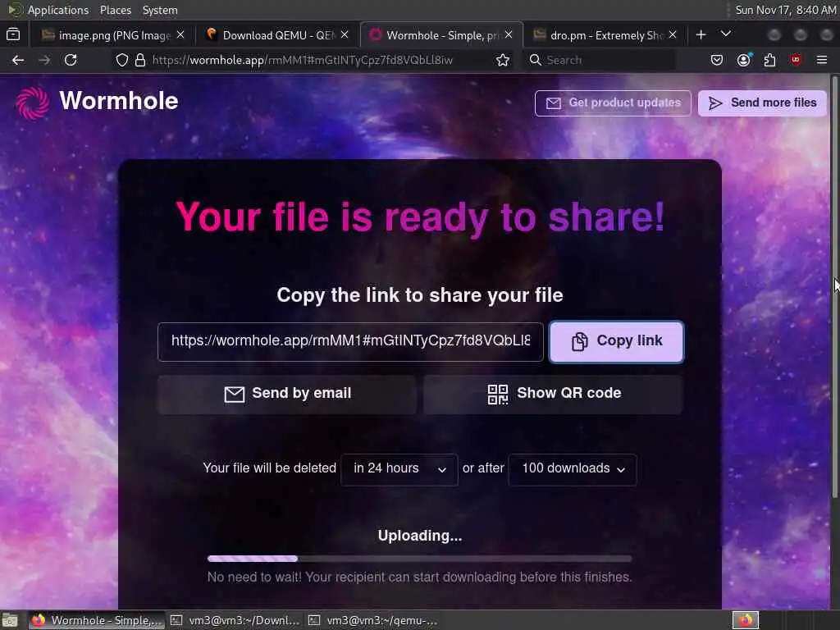Open the 'in 24 hours' deletion time dropdown
Screen dimensions: 840x630
399,469
